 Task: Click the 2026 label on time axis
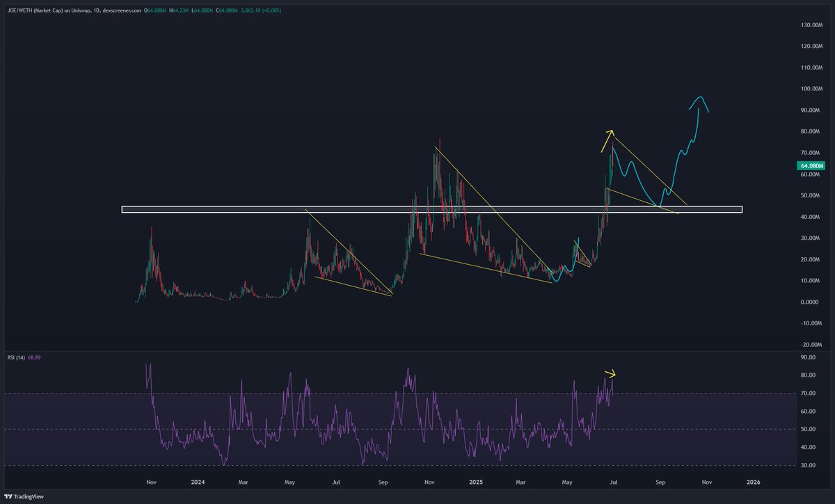tap(753, 481)
